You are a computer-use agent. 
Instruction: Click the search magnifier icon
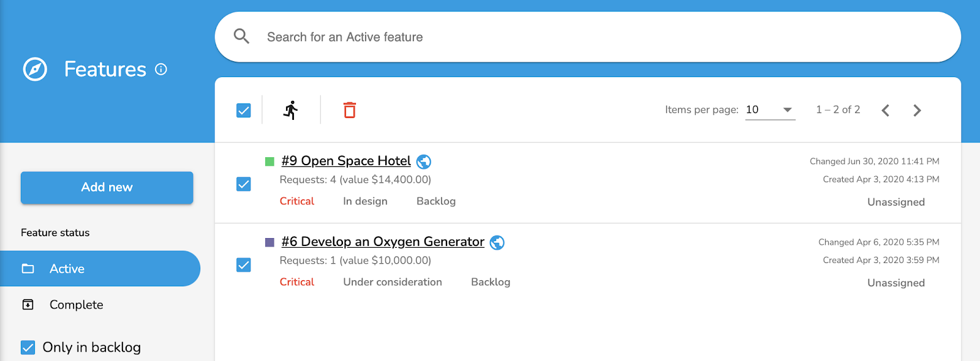[242, 37]
